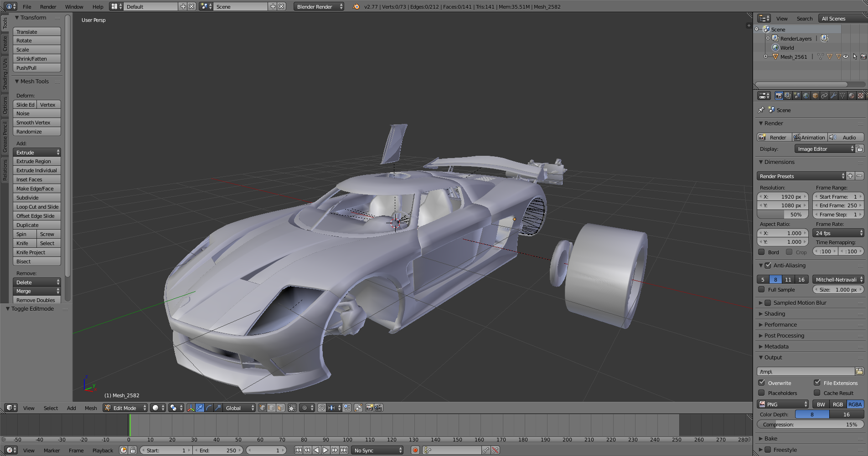Uncheck the Overwrite option
Screen dimensions: 868x456
[x=761, y=383]
